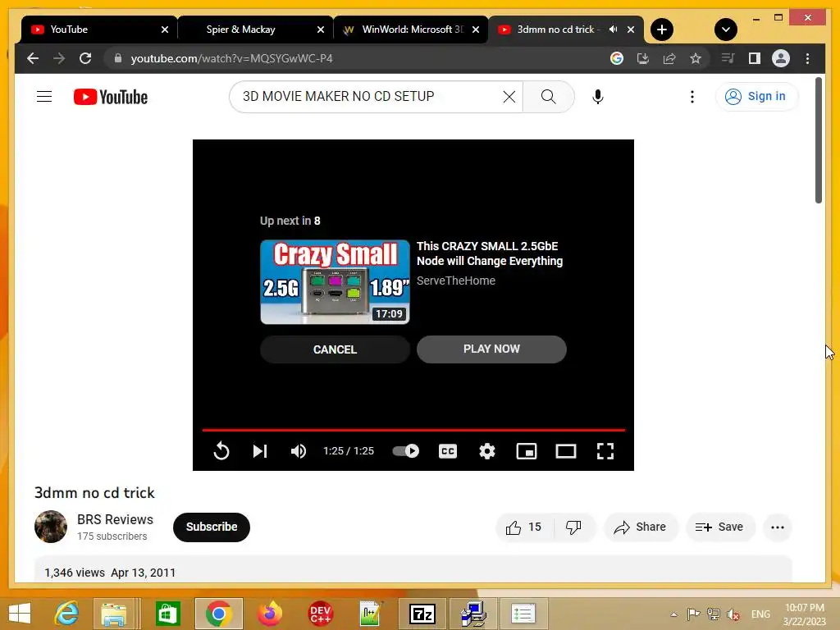This screenshot has height=630, width=840.
Task: Save the video to a playlist
Action: [x=720, y=527]
